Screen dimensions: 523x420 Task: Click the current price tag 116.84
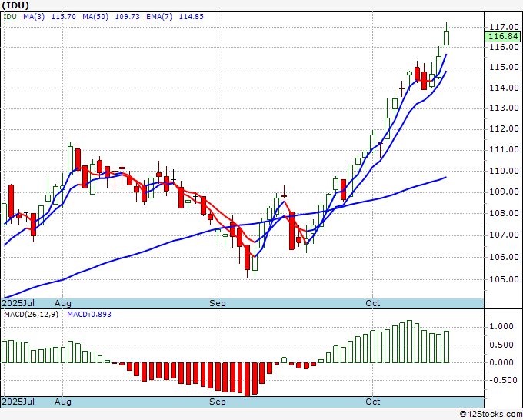(x=502, y=36)
